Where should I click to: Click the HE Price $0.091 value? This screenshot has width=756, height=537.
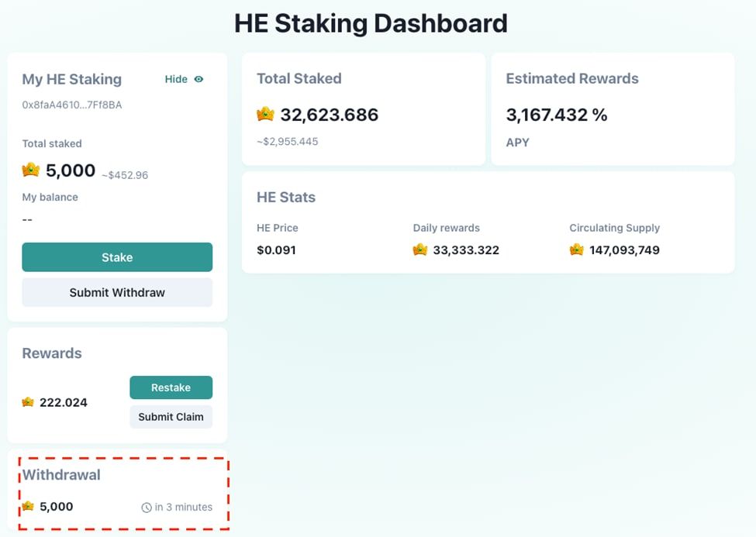276,250
